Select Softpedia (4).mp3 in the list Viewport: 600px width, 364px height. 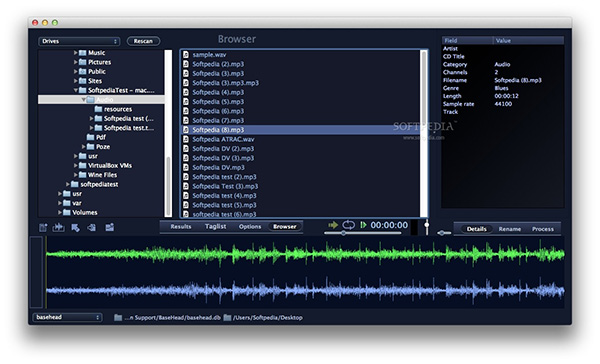click(301, 92)
